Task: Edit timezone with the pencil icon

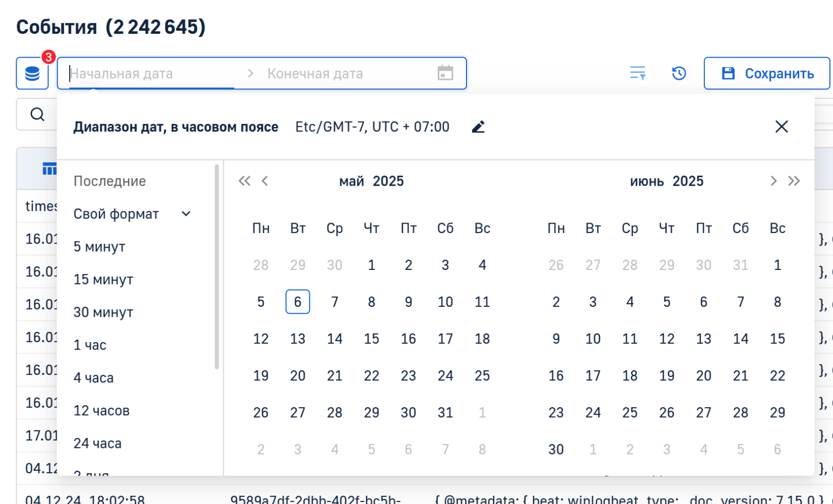Action: 478,127
